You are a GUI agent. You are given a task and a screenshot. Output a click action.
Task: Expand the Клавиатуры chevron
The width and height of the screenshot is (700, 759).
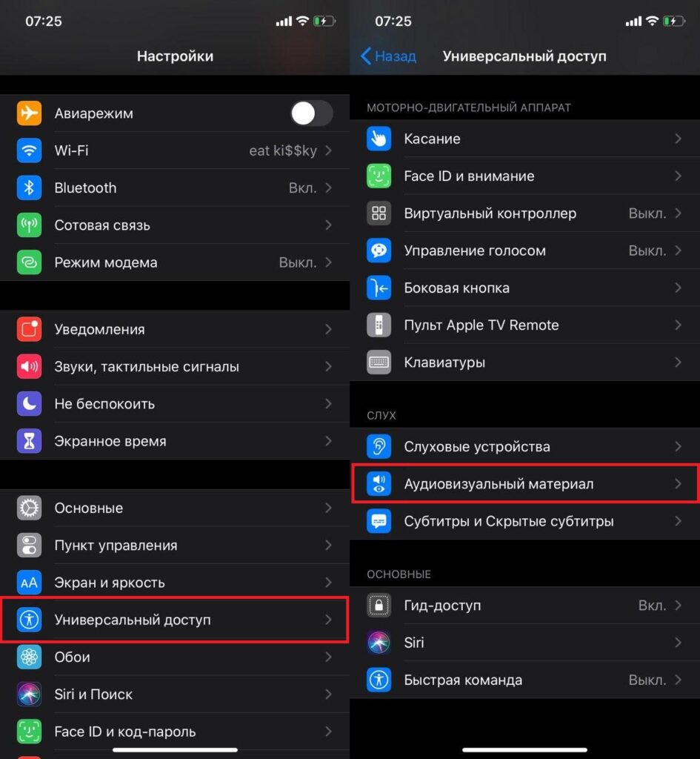(x=679, y=362)
